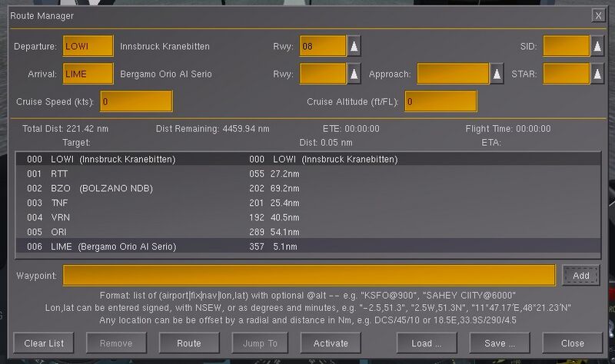Click the 289 54.1nm leg value
This screenshot has height=364, width=615.
274,232
